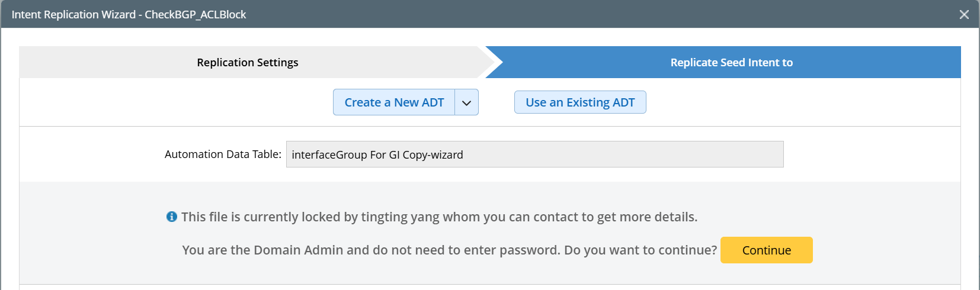Viewport: 980px width, 290px height.
Task: Expand the Create a New ADT dropdown arrow
Action: [x=466, y=102]
